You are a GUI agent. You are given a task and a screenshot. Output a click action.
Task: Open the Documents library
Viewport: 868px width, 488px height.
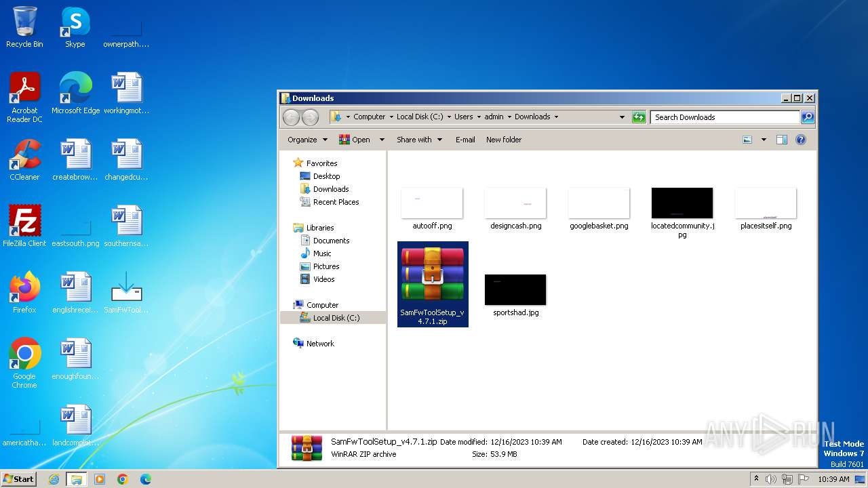[331, 241]
